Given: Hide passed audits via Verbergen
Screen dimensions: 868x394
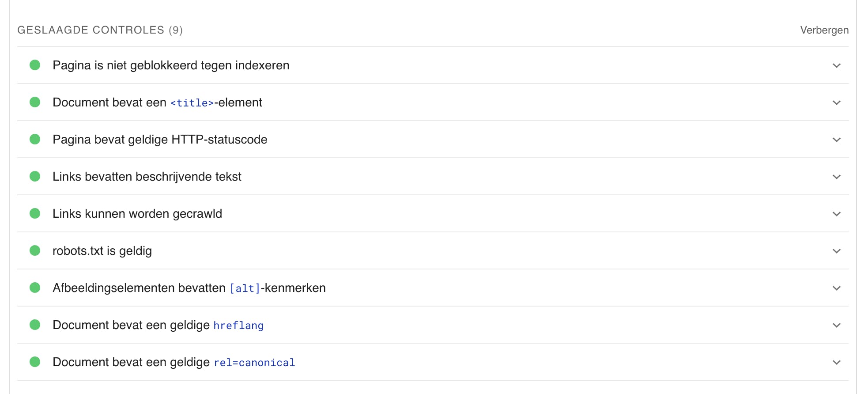Looking at the screenshot, I should [824, 30].
